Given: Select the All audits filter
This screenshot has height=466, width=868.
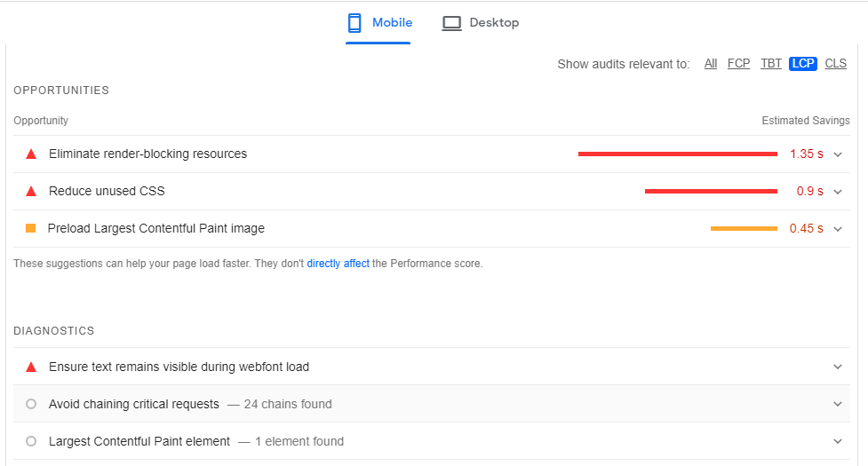Looking at the screenshot, I should [x=711, y=64].
